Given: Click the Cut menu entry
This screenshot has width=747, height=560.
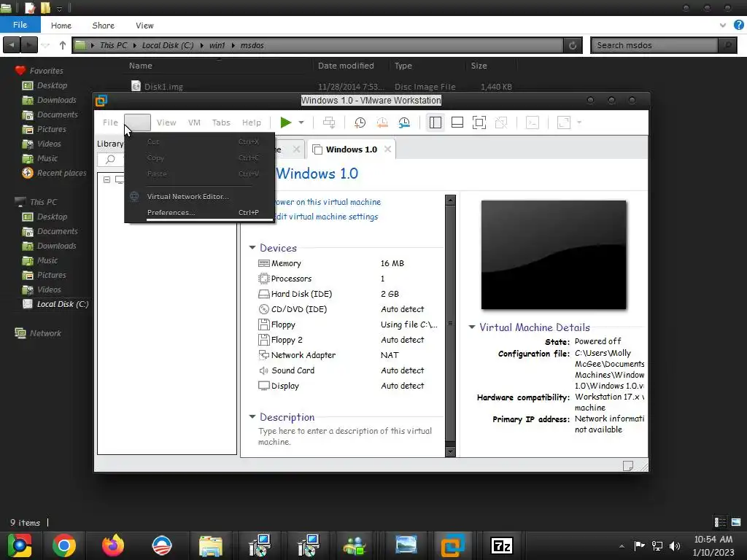Looking at the screenshot, I should pyautogui.click(x=199, y=142).
